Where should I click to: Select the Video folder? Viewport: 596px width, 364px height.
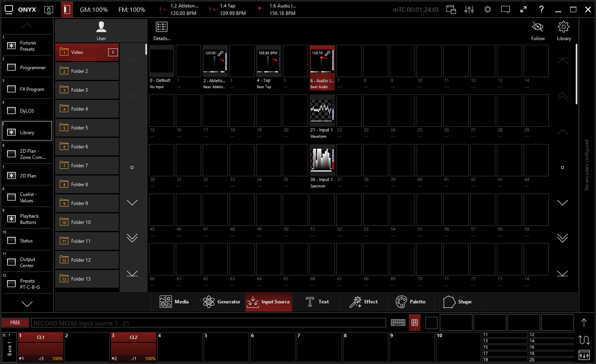[87, 52]
